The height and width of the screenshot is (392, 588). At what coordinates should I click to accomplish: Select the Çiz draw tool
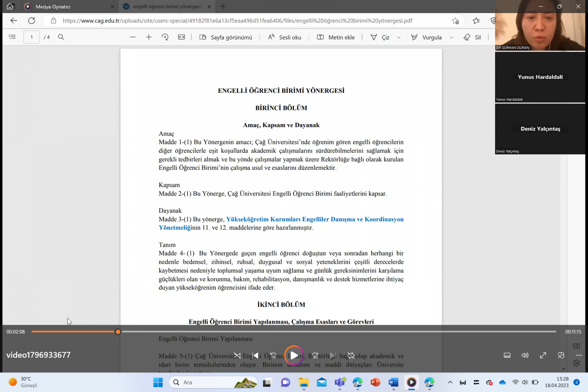point(380,37)
